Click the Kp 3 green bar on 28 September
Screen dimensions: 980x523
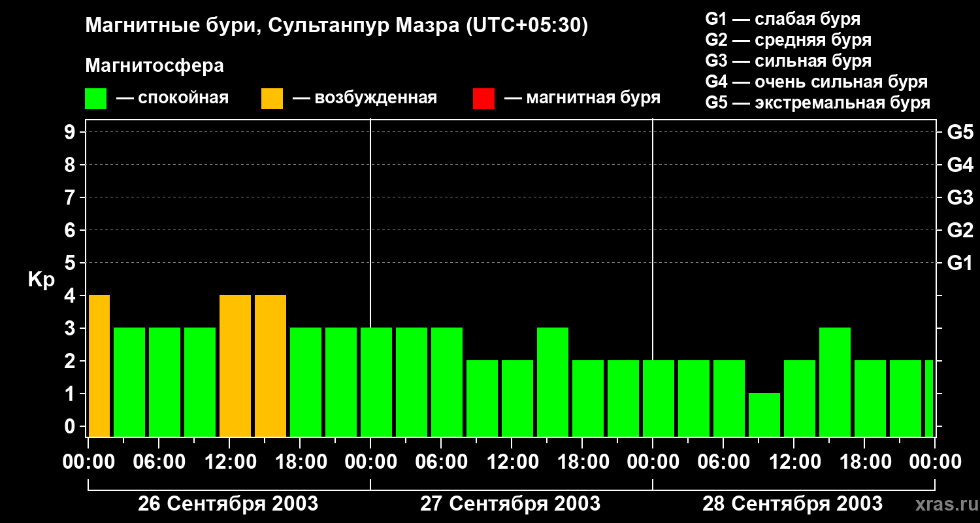835,382
